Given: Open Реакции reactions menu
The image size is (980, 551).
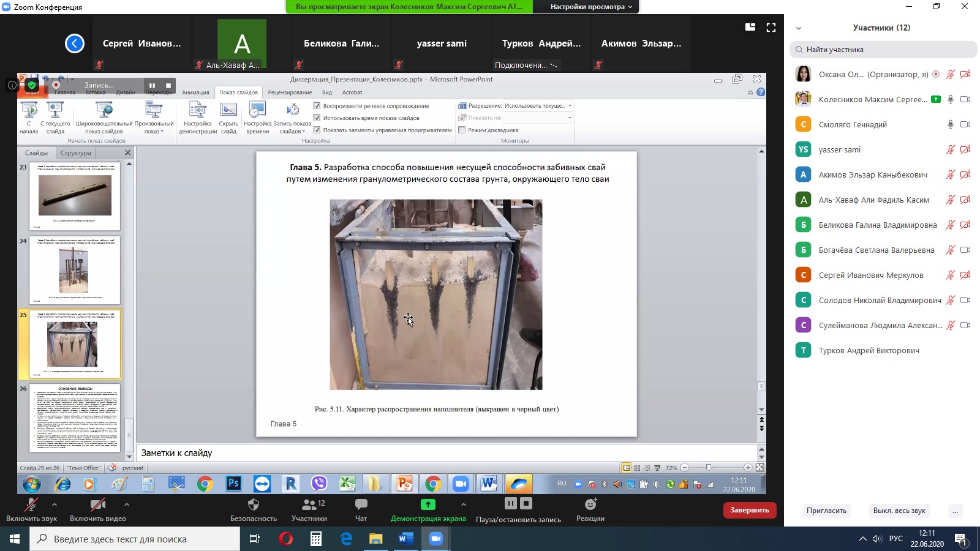Looking at the screenshot, I should coord(590,509).
